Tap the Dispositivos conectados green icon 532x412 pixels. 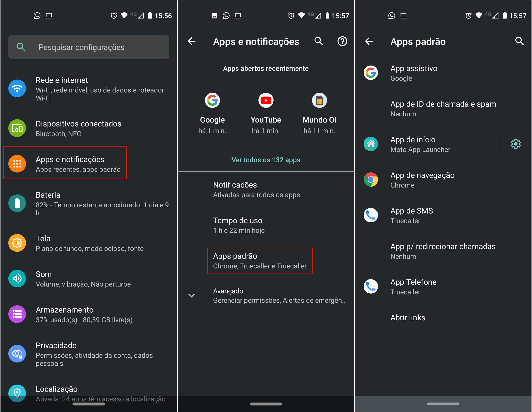[17, 128]
